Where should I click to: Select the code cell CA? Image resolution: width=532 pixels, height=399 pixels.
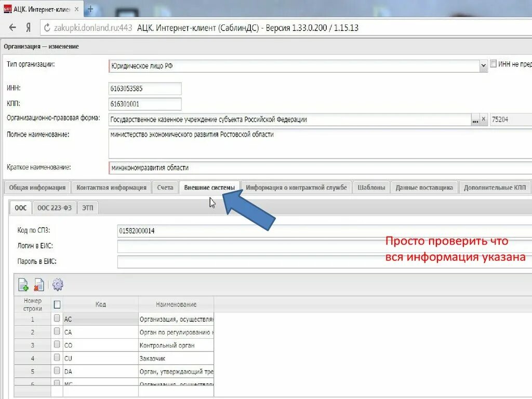tap(100, 332)
